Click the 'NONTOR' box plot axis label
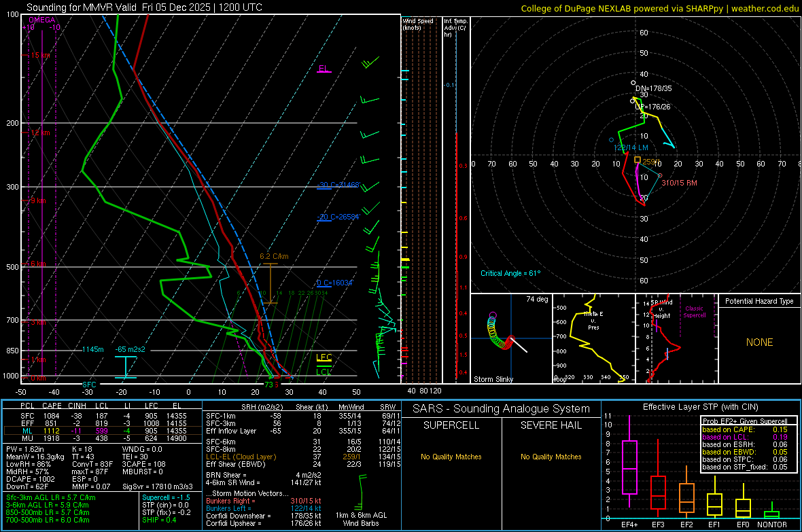 [772, 525]
